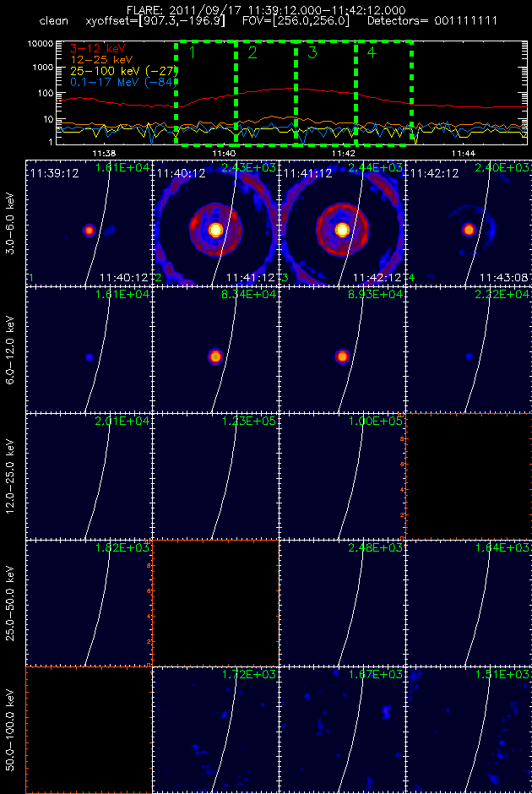The width and height of the screenshot is (532, 794).
Task: Click the bright source in 3.0-6.0 keV interval 2 image
Action: pos(215,230)
